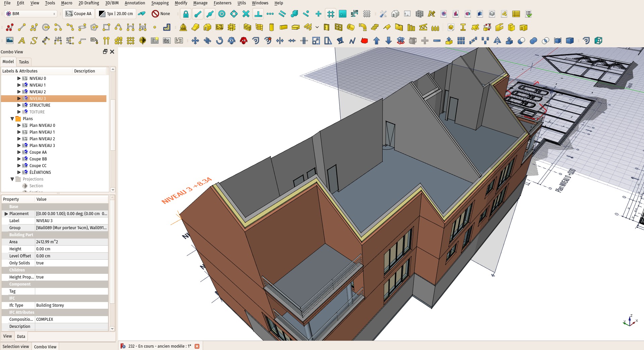
Task: Activate the Move tool in the Modify toolbar
Action: point(196,41)
